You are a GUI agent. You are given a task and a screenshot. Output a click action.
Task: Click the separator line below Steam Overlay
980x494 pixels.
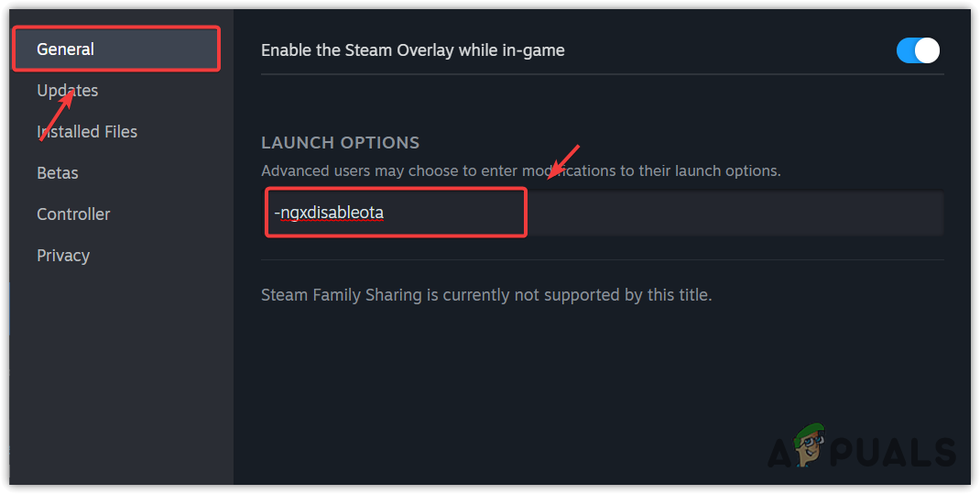(602, 73)
